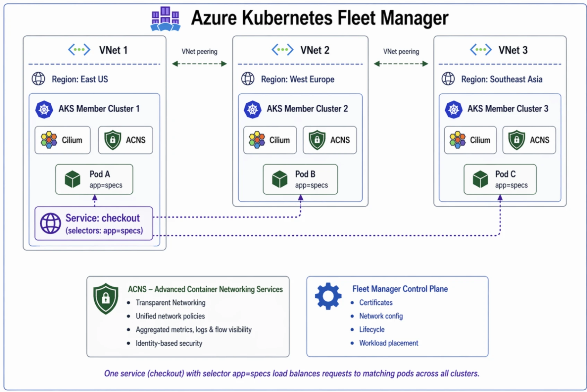Click the Transparent Networking bullet
The image size is (587, 392).
coord(170,303)
